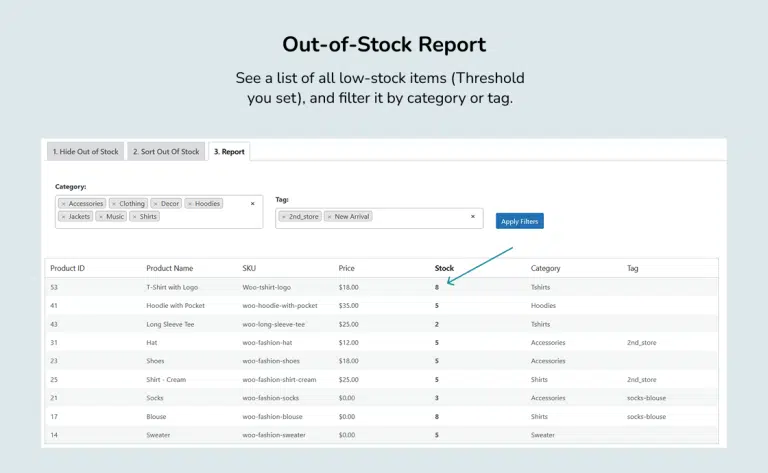Remove the Clothing category chip
The width and height of the screenshot is (768, 473).
[114, 204]
